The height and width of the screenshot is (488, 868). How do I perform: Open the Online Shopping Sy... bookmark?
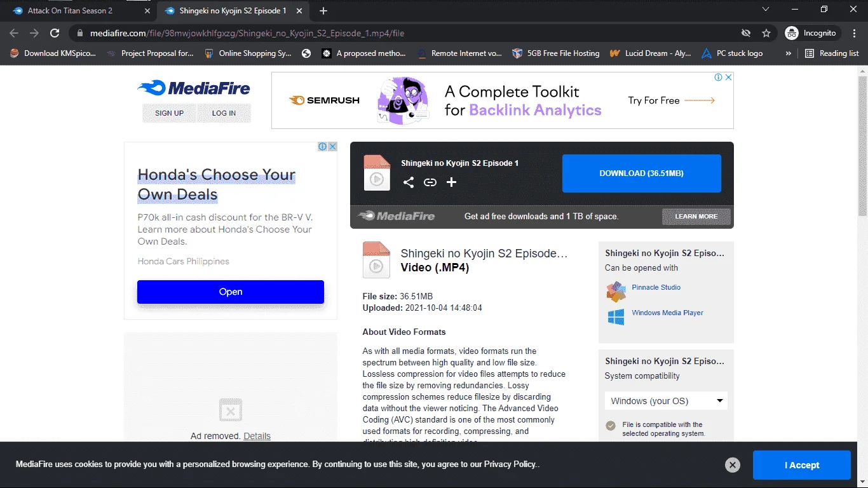point(248,53)
